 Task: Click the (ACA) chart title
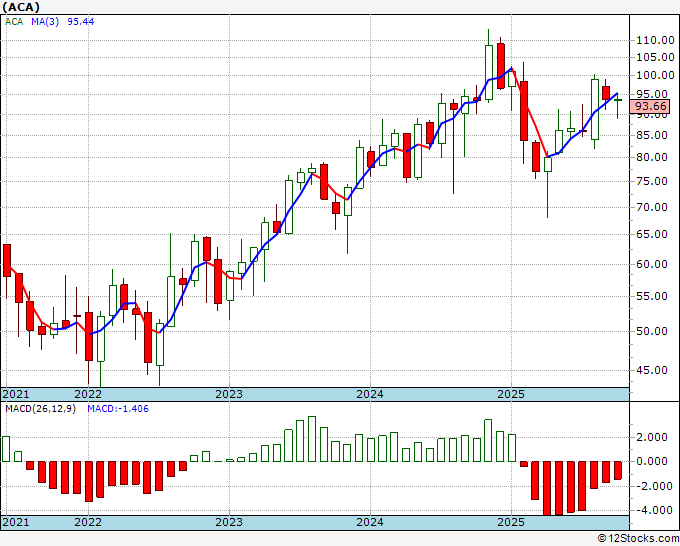pyautogui.click(x=21, y=7)
